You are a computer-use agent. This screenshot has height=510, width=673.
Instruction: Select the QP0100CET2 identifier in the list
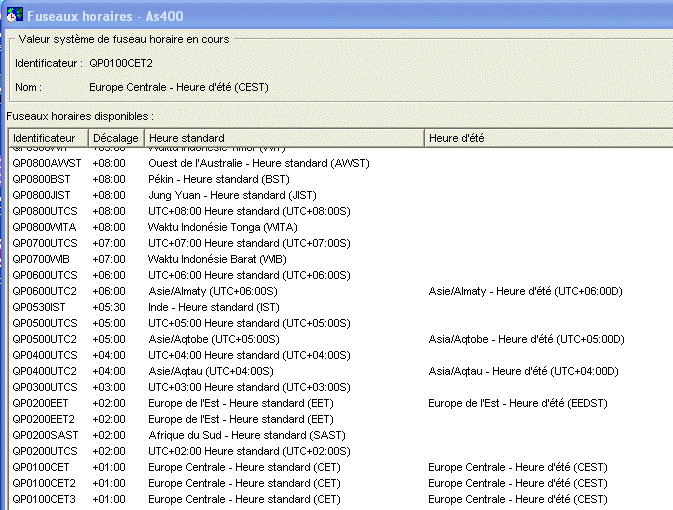pyautogui.click(x=44, y=483)
